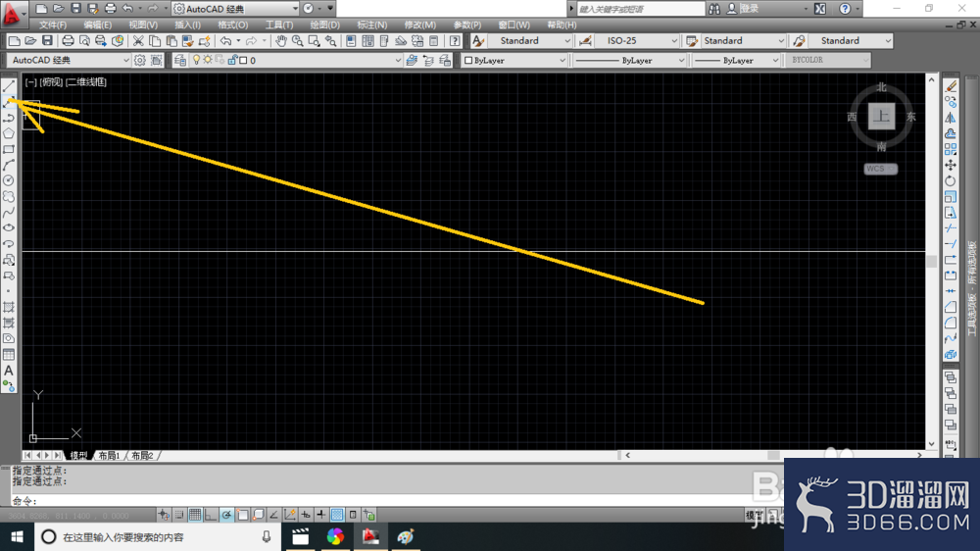Toggle Object Snap in status bar
980x551 pixels.
tap(242, 515)
